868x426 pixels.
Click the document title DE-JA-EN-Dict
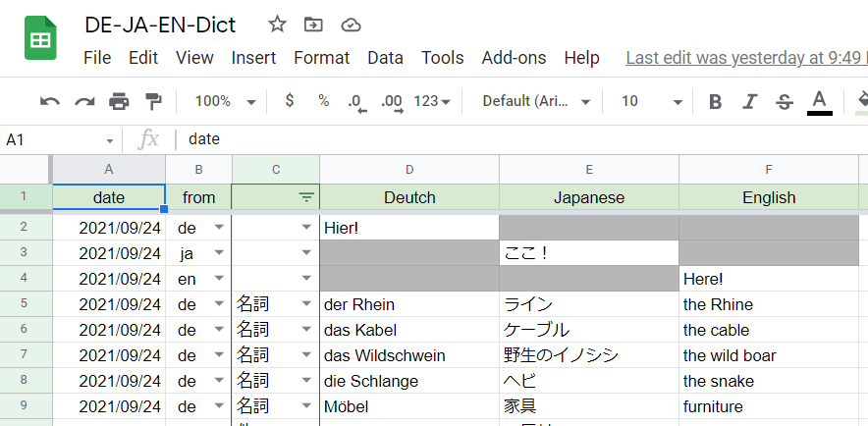coord(160,25)
